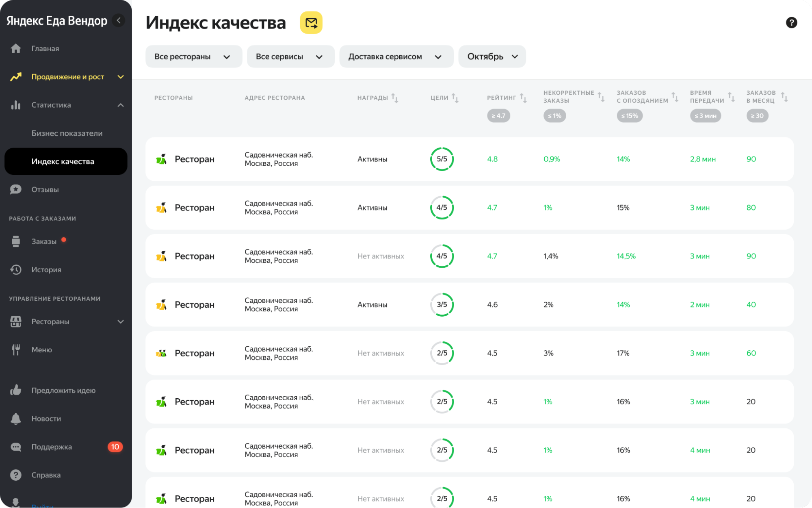812x508 pixels.
Task: Click the 14,5% late orders value
Action: pos(626,256)
